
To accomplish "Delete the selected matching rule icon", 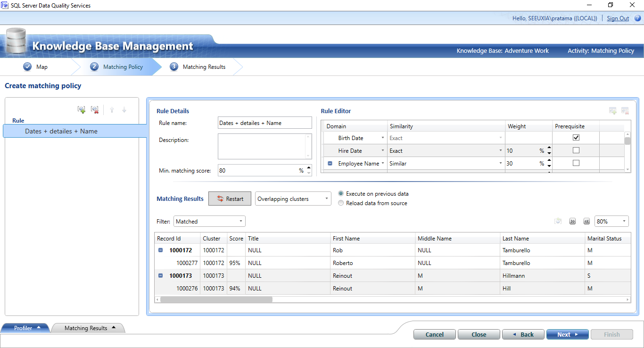I will 95,110.
